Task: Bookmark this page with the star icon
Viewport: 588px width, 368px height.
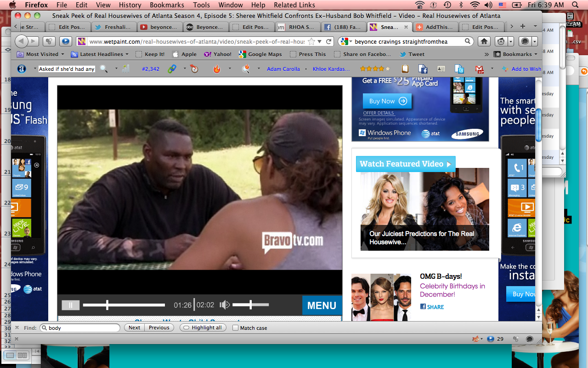Action: point(312,41)
